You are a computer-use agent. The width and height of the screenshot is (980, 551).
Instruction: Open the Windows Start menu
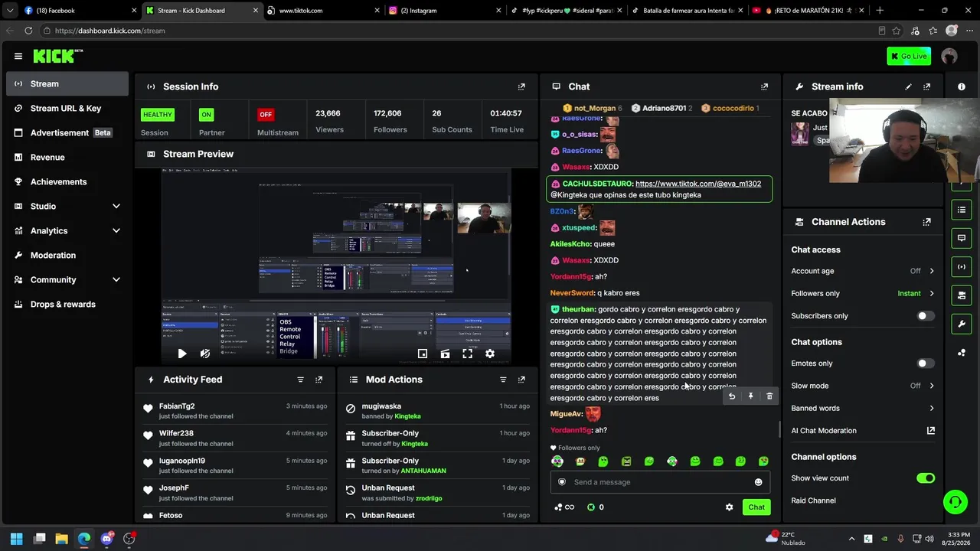pyautogui.click(x=17, y=539)
